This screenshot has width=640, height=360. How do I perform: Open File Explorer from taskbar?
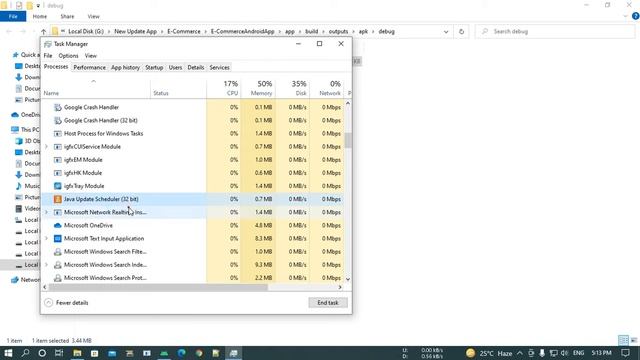coord(77,353)
